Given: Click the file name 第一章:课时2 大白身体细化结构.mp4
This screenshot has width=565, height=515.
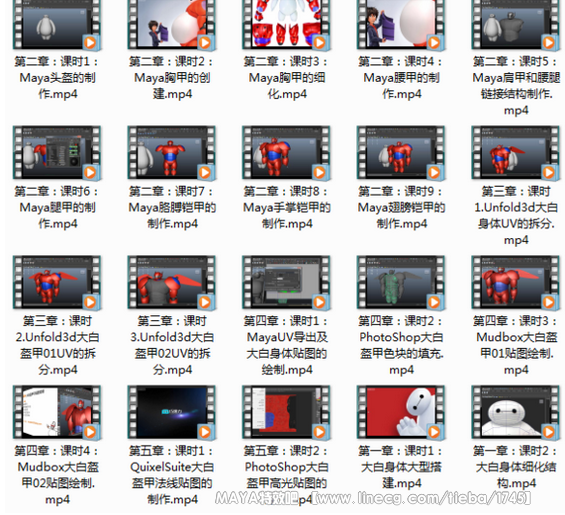Looking at the screenshot, I should coord(516,467).
